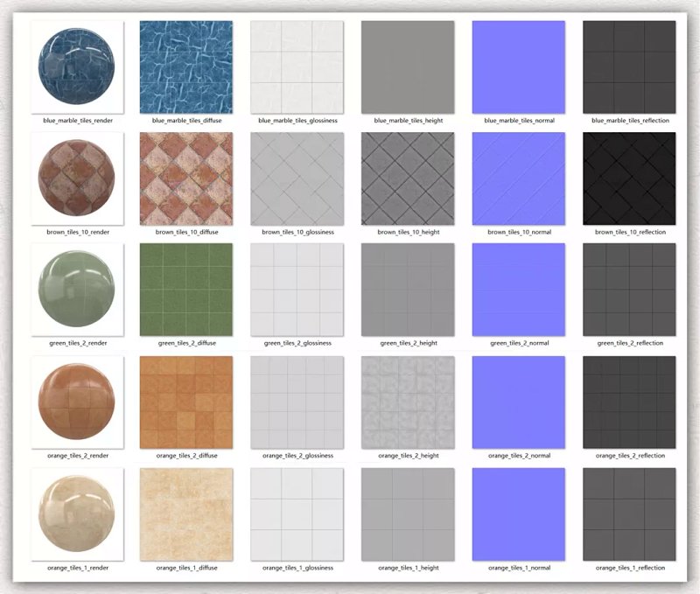Open the green_tiles_2_diffuse texture
Screen dimensions: 700x594
[x=186, y=290]
